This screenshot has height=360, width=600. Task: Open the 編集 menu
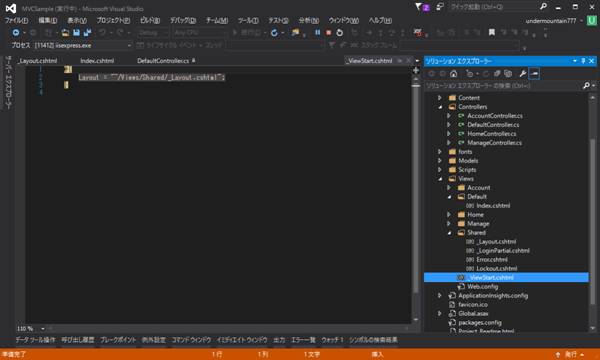pos(48,20)
